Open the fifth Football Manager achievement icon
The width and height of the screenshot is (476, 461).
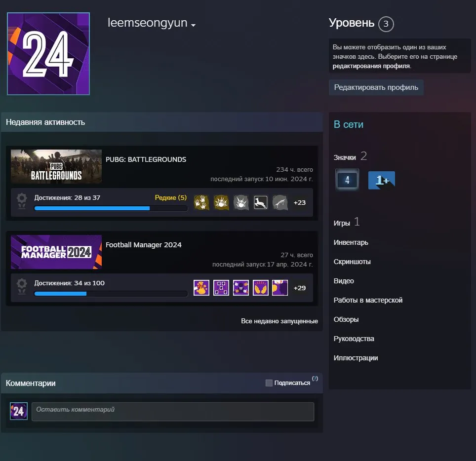pyautogui.click(x=280, y=288)
